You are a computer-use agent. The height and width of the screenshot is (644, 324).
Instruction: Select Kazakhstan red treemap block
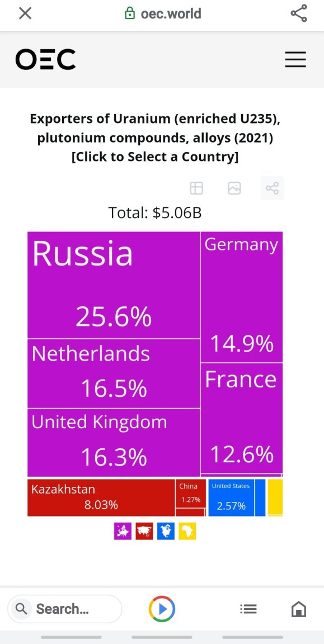[101, 498]
